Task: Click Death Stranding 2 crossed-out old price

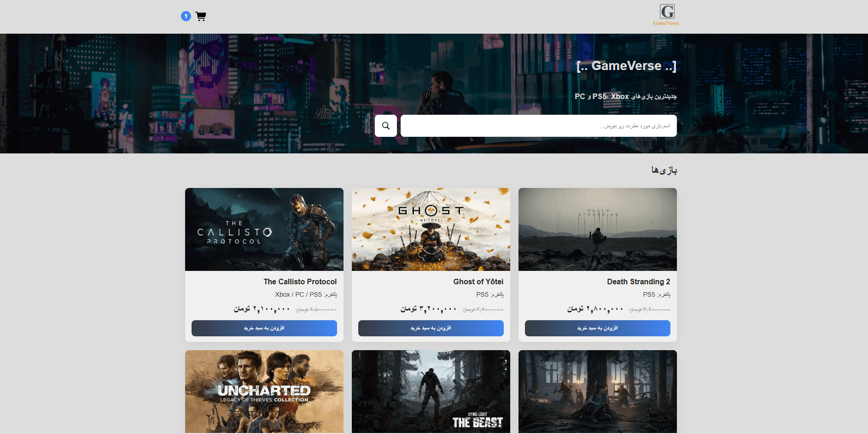Action: (650, 310)
